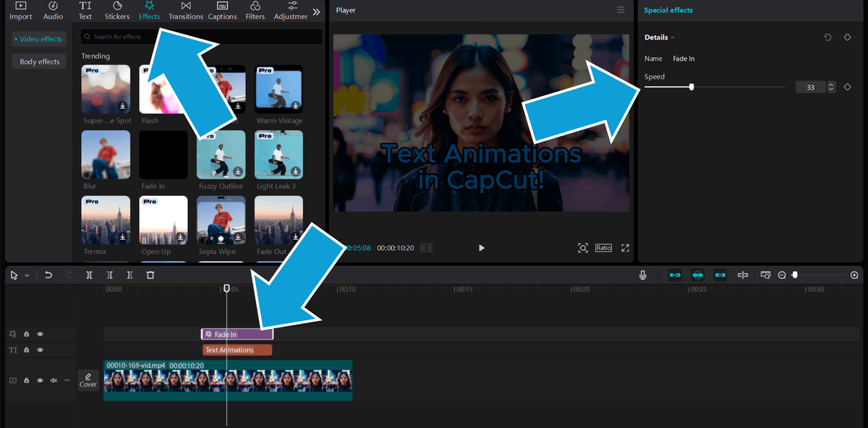The width and height of the screenshot is (868, 428).
Task: Expand the hidden top tabs with double chevron
Action: [x=316, y=12]
